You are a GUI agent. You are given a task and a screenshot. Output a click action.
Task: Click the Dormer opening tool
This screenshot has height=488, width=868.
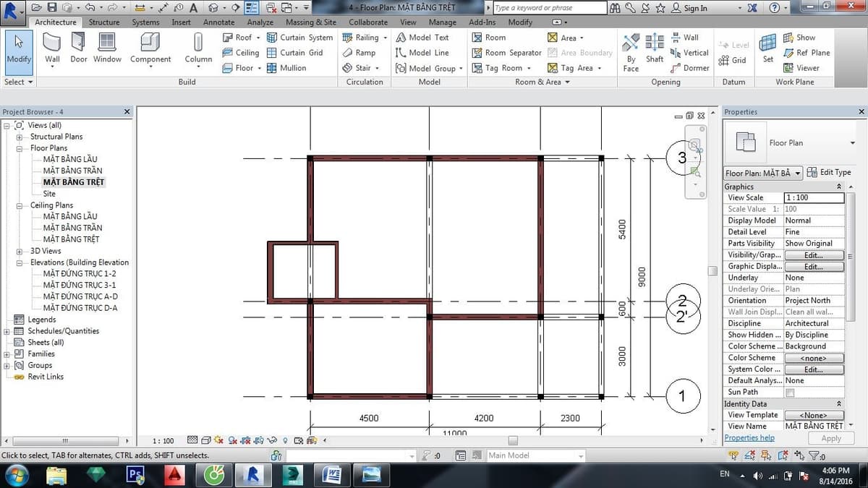[x=690, y=68]
